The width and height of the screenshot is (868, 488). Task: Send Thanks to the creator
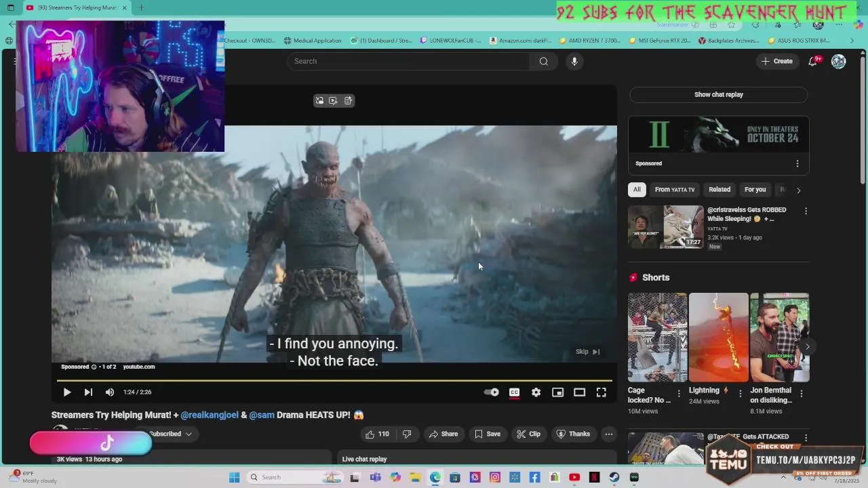pyautogui.click(x=573, y=434)
